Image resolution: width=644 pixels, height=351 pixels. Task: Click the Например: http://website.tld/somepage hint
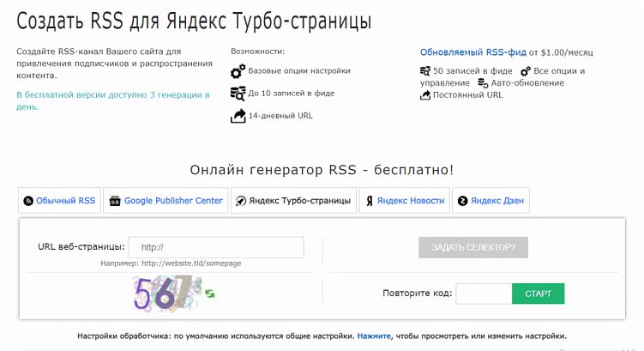(x=171, y=263)
